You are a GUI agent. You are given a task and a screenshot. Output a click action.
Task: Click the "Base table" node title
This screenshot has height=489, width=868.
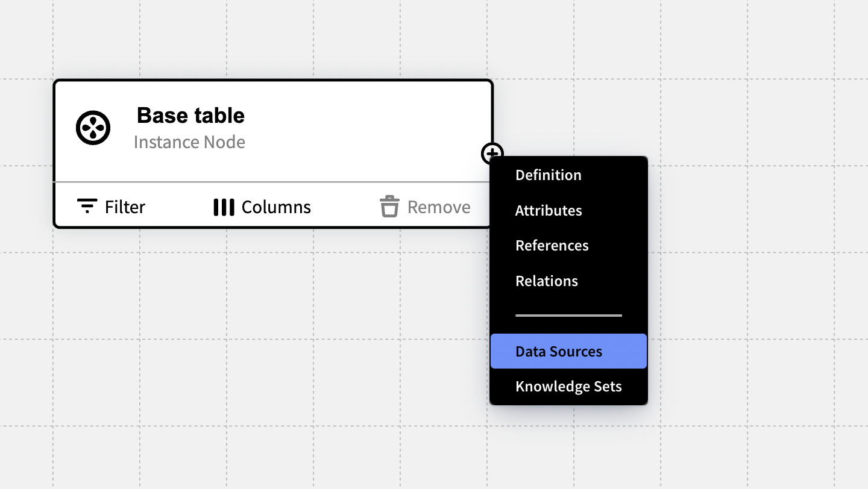point(190,115)
